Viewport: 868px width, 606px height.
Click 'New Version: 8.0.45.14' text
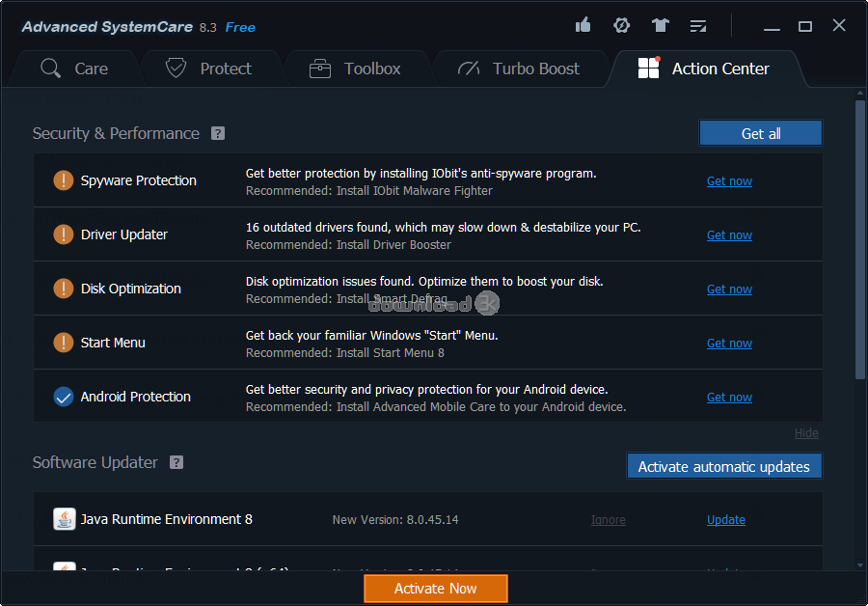395,519
